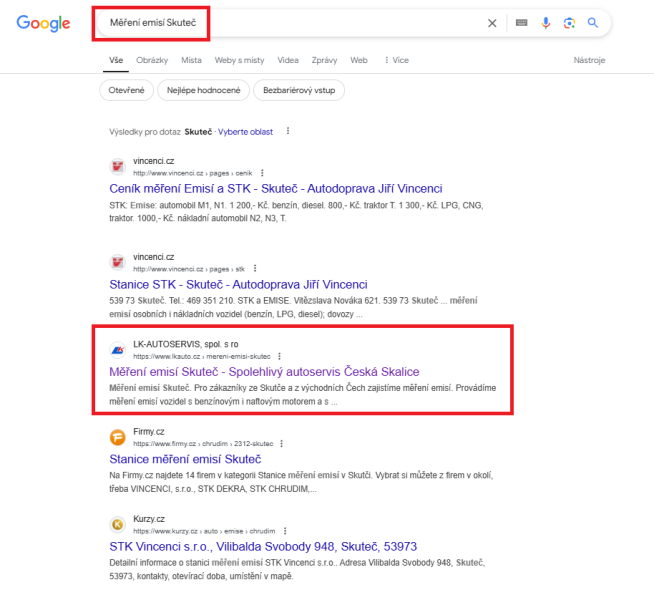This screenshot has height=600, width=654.
Task: Click vincenci.cz favicon of Ceník result
Action: (118, 167)
